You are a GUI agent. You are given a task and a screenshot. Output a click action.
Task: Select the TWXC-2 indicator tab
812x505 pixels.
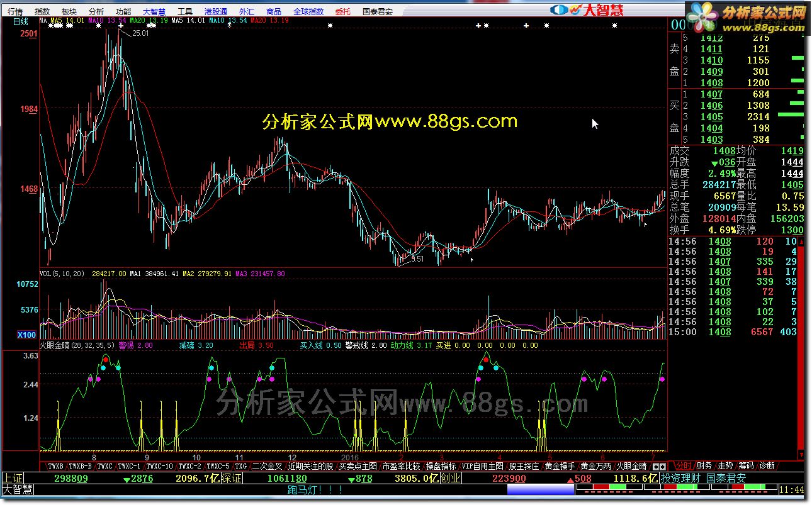(190, 466)
